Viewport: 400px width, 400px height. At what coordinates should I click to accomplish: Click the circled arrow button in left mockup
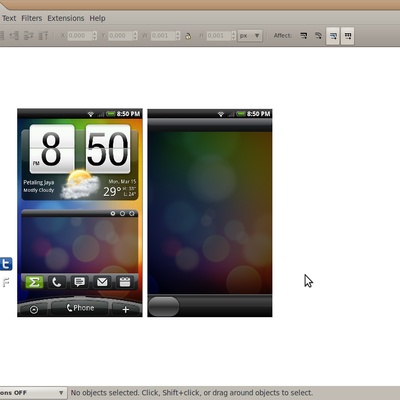(34, 310)
